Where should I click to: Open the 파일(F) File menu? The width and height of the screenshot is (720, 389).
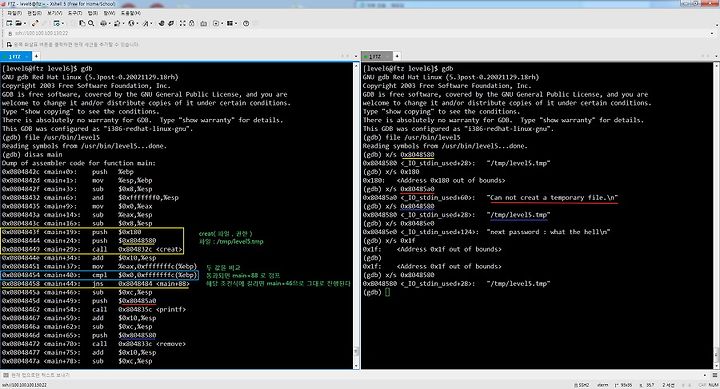point(14,13)
